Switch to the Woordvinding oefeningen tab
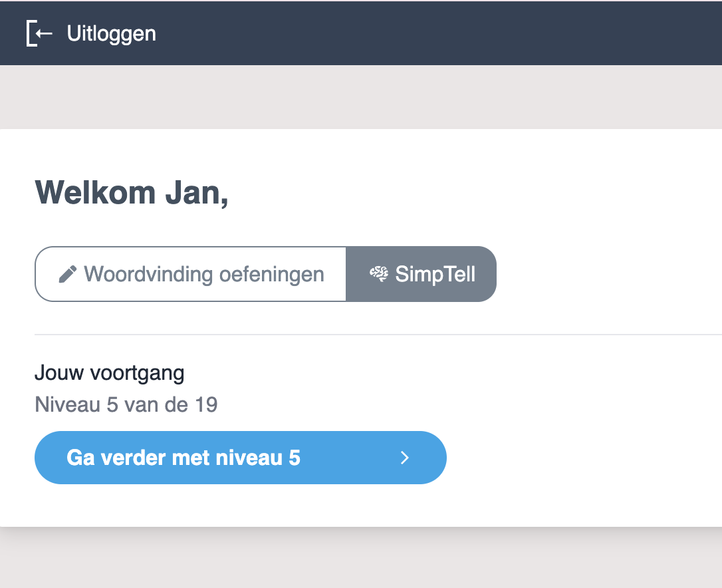This screenshot has height=588, width=722. 191,274
